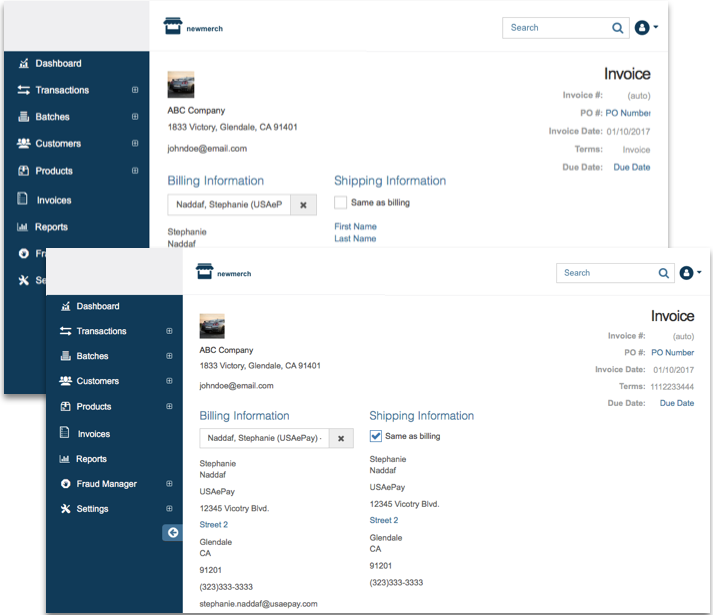Click the Search field in front window
Image resolution: width=713 pixels, height=615 pixels.
point(605,273)
